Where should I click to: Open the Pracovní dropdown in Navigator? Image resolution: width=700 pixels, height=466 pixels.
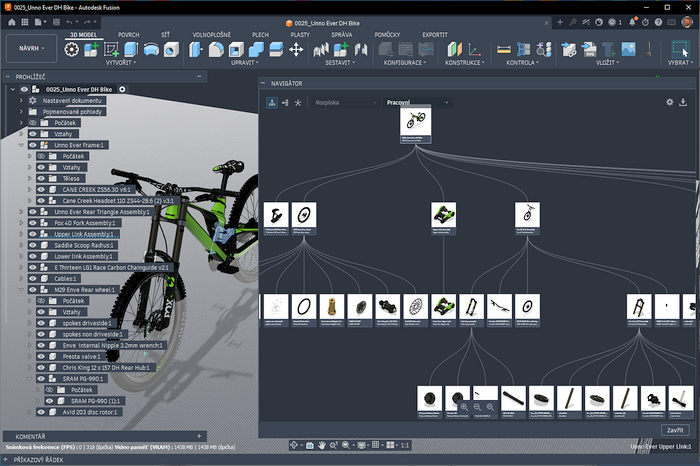(417, 103)
